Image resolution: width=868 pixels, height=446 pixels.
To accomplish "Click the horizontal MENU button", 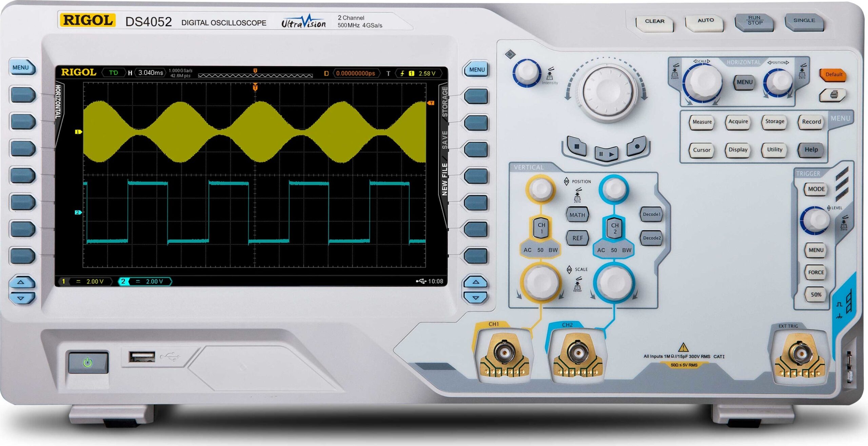I will click(745, 82).
